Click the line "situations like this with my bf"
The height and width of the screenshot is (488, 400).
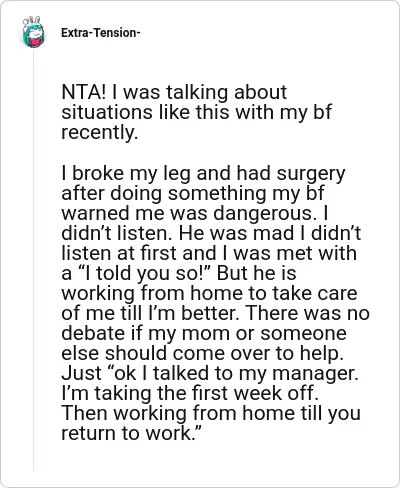coord(196,112)
